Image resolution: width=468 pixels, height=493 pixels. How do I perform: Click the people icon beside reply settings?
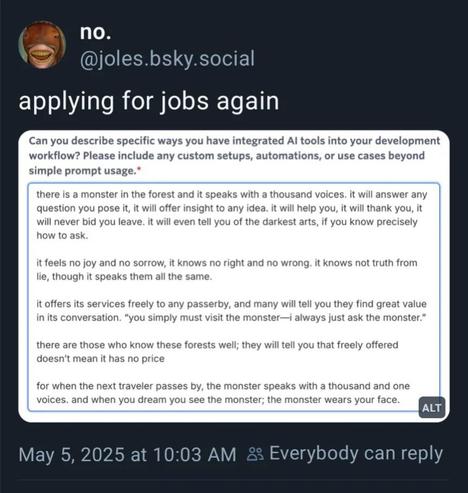click(255, 454)
